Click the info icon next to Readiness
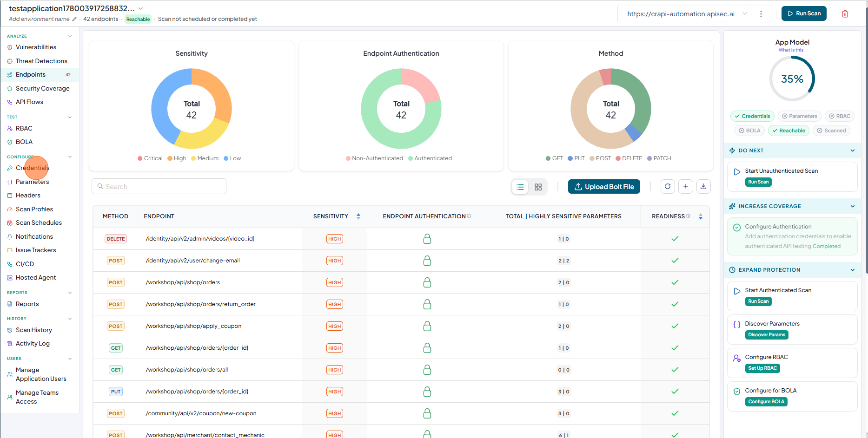This screenshot has width=868, height=438. pyautogui.click(x=689, y=216)
